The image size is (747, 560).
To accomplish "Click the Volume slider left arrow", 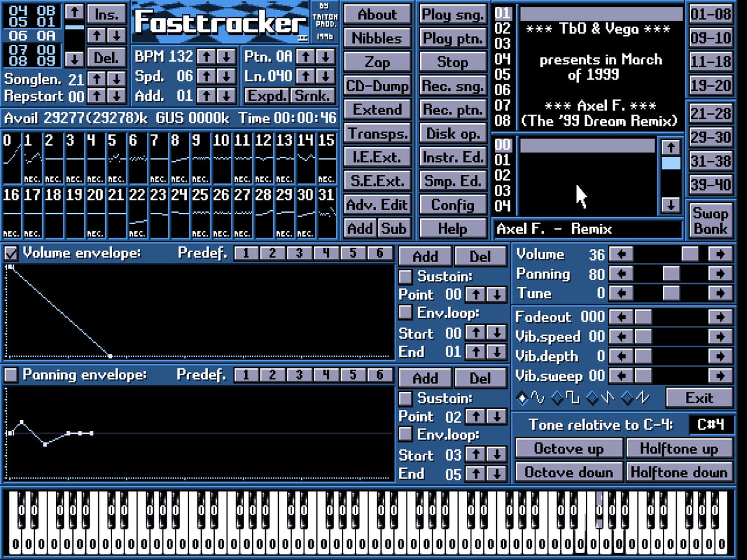I will tap(621, 254).
